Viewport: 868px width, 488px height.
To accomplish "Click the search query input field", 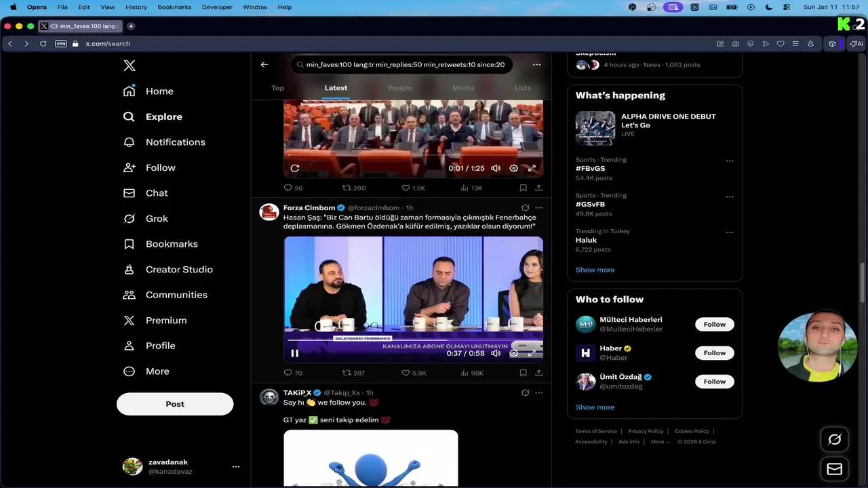I will (x=401, y=64).
